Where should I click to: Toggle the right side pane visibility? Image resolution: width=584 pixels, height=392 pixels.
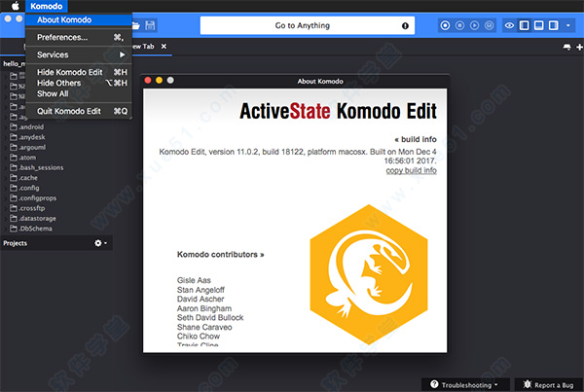[554, 25]
